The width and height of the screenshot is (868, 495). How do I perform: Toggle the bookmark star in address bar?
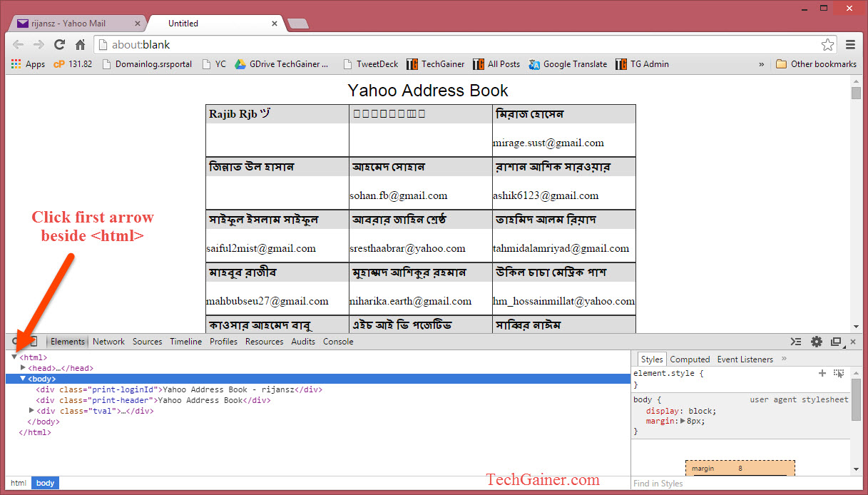coord(827,44)
